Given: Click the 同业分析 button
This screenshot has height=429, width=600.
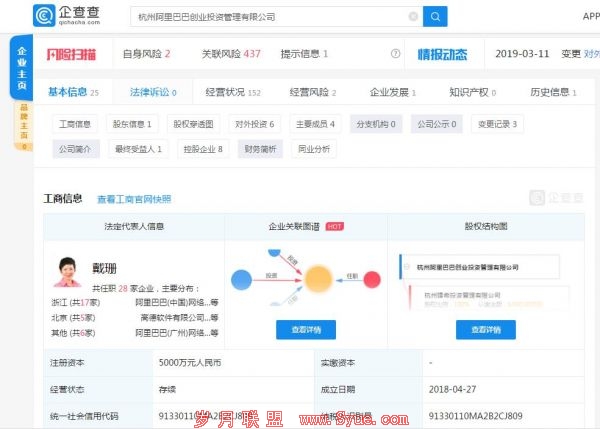Looking at the screenshot, I should click(x=314, y=149).
